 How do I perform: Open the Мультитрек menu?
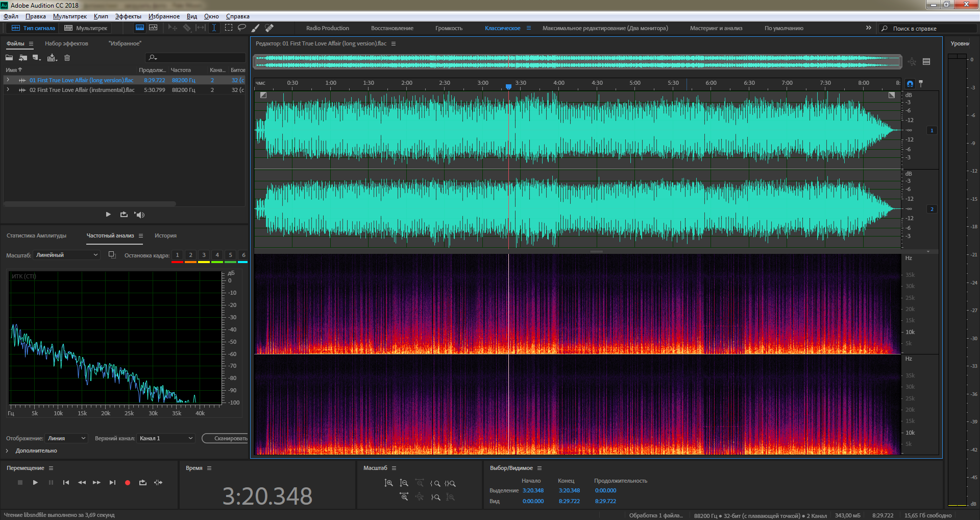click(x=70, y=16)
